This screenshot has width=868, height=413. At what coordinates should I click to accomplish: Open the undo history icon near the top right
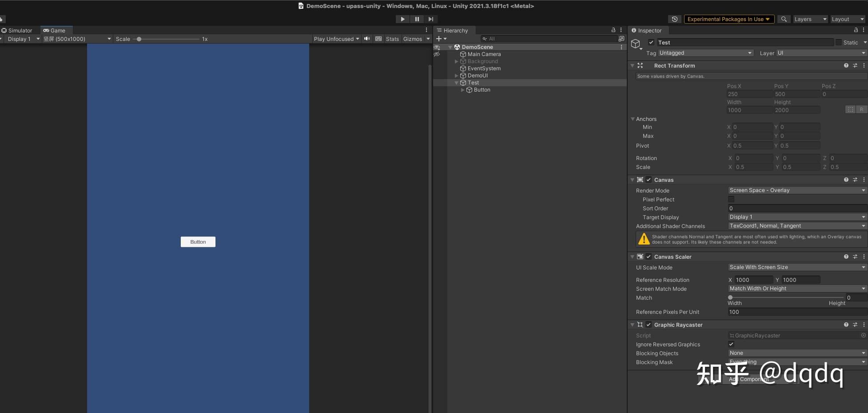[x=674, y=19]
